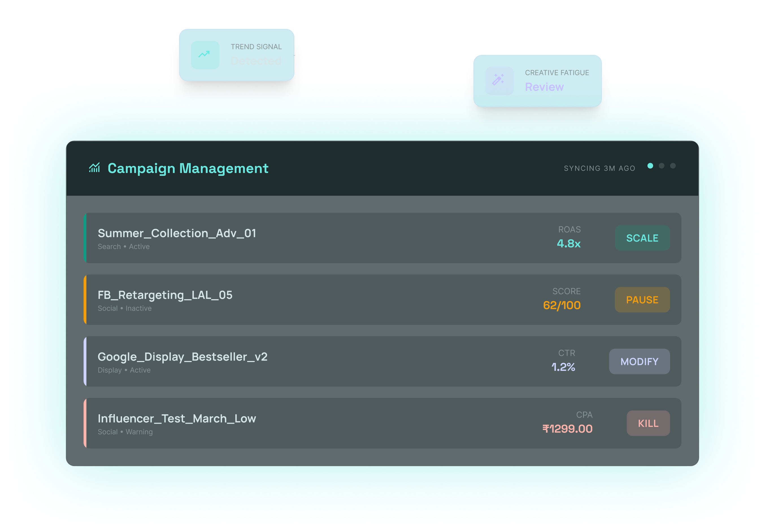This screenshot has width=765, height=532.
Task: Click the Syncing 3M ago status text
Action: coord(599,168)
